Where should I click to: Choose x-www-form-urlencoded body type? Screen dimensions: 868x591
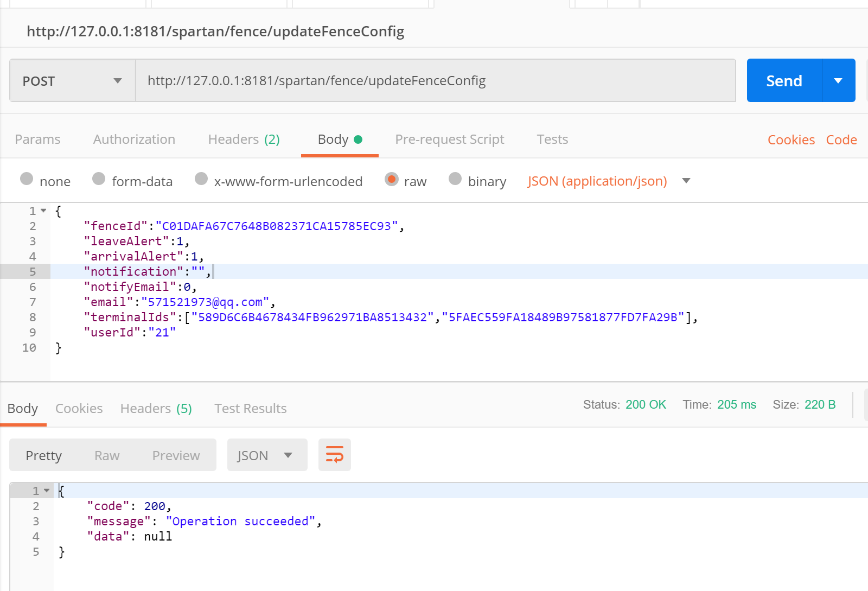coord(201,179)
